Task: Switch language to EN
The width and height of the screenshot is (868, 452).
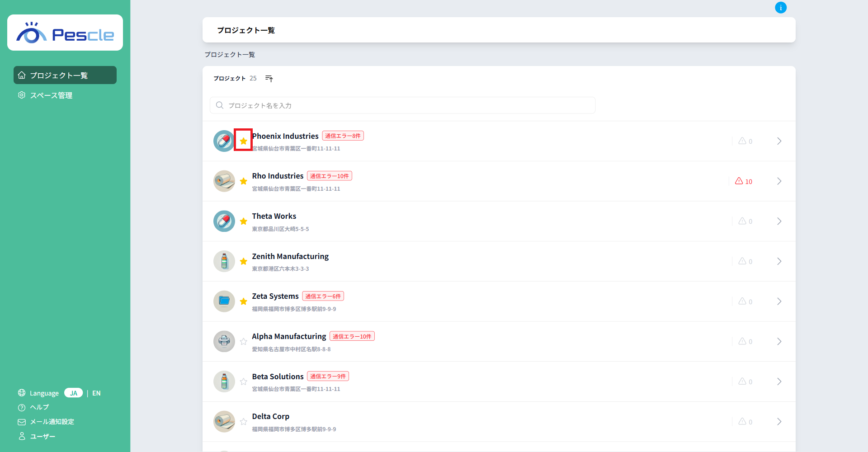Action: click(96, 393)
